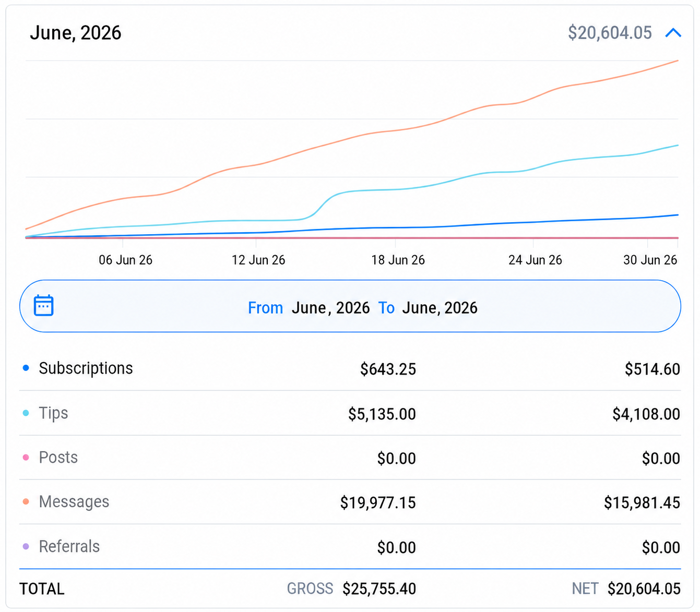This screenshot has width=700, height=612.
Task: Toggle the Referrals legend dot
Action: 26,547
